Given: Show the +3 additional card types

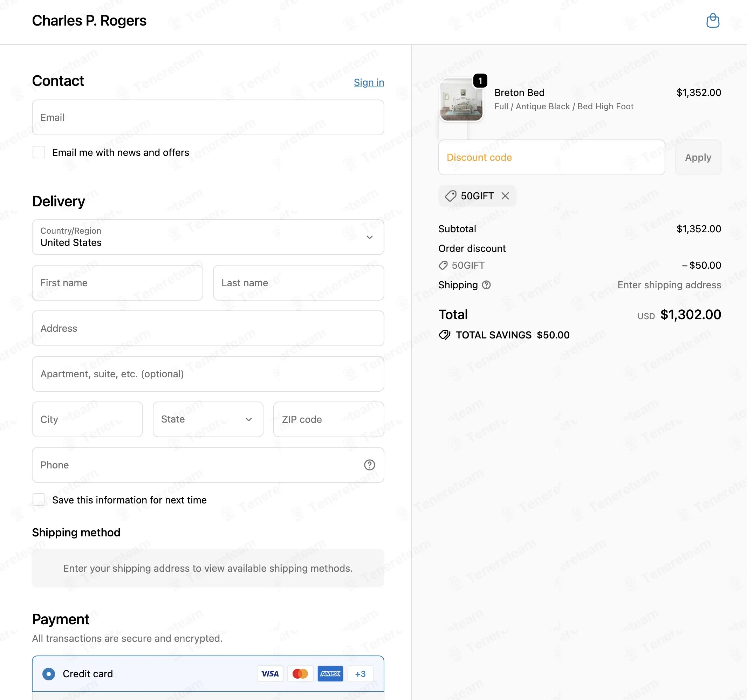Looking at the screenshot, I should [360, 674].
